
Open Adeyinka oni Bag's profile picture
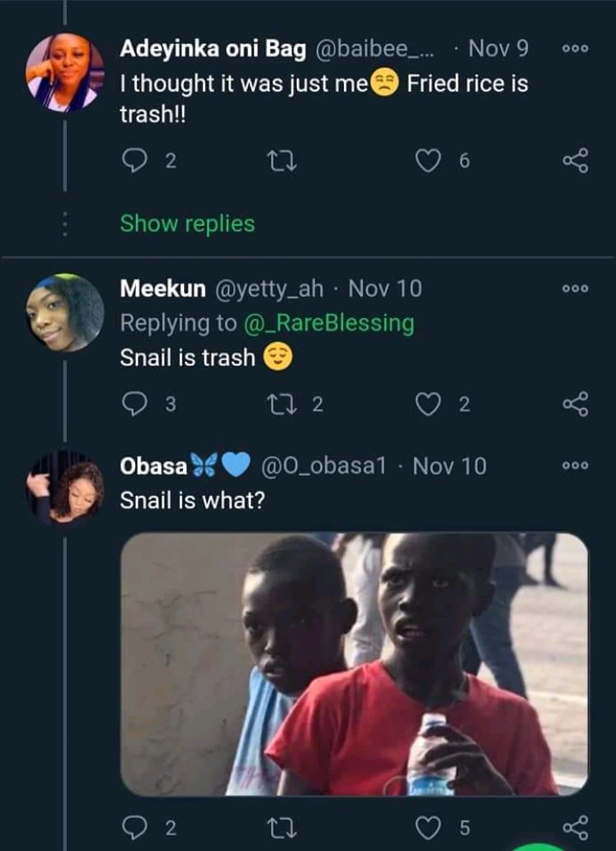pos(65,73)
